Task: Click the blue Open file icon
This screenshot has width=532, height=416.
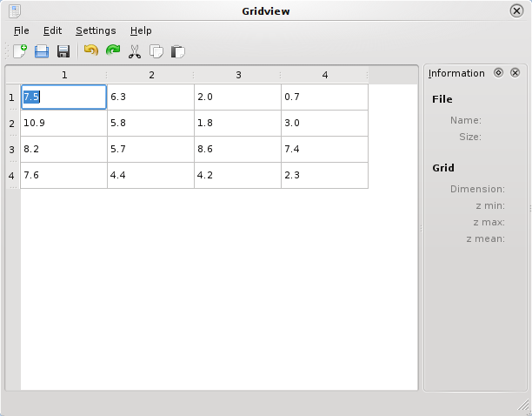Action: click(42, 52)
